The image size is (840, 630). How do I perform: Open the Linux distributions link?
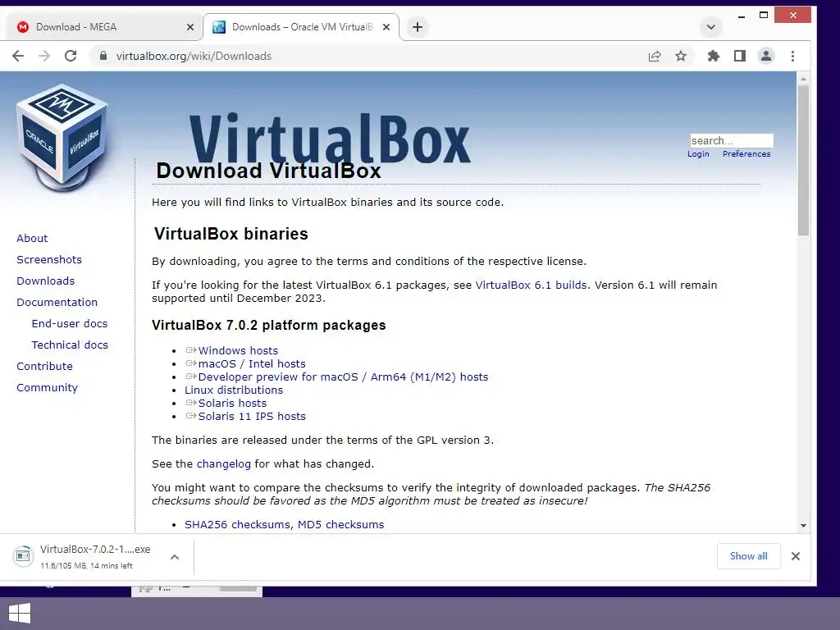click(x=234, y=390)
